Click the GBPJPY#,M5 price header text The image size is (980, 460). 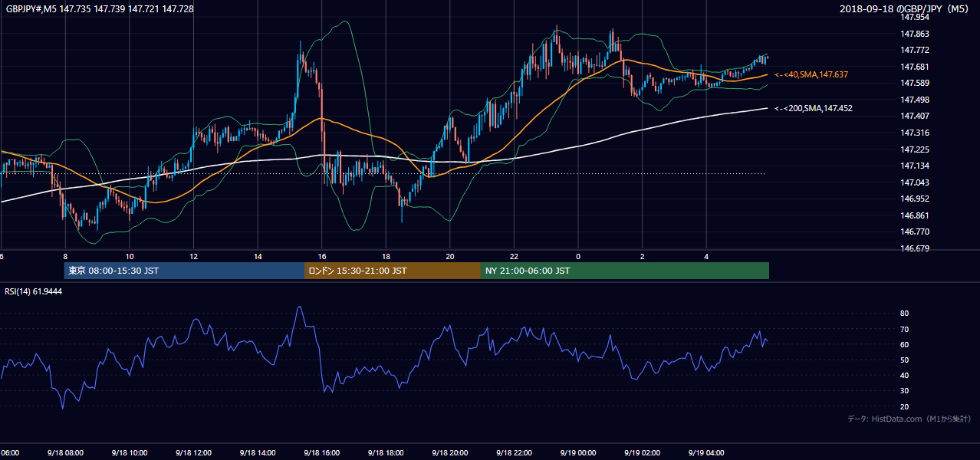pyautogui.click(x=100, y=8)
